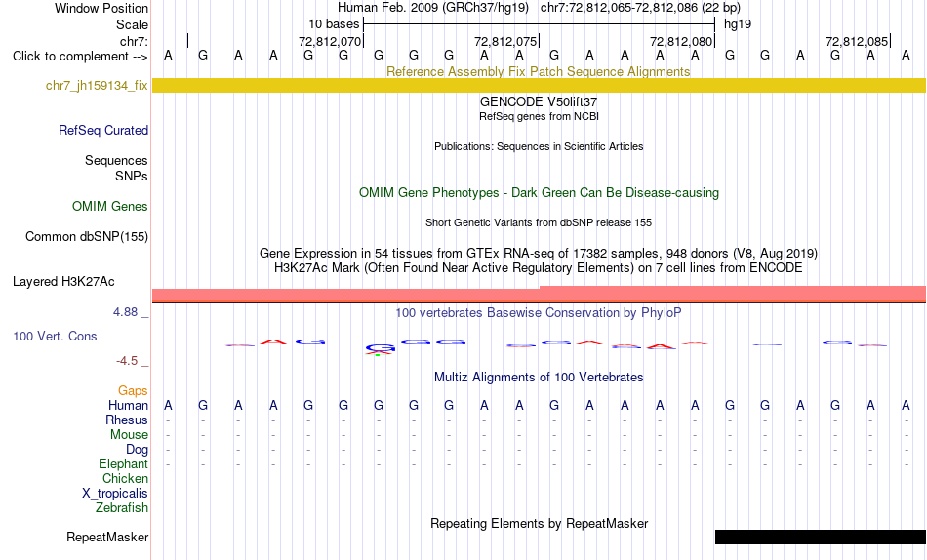Viewport: 927px width, 560px height.
Task: Click the Mouse species label
Action: click(129, 435)
